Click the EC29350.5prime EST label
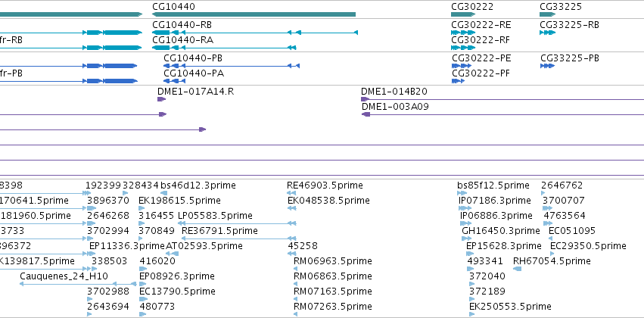This screenshot has height=318, width=644. click(588, 247)
